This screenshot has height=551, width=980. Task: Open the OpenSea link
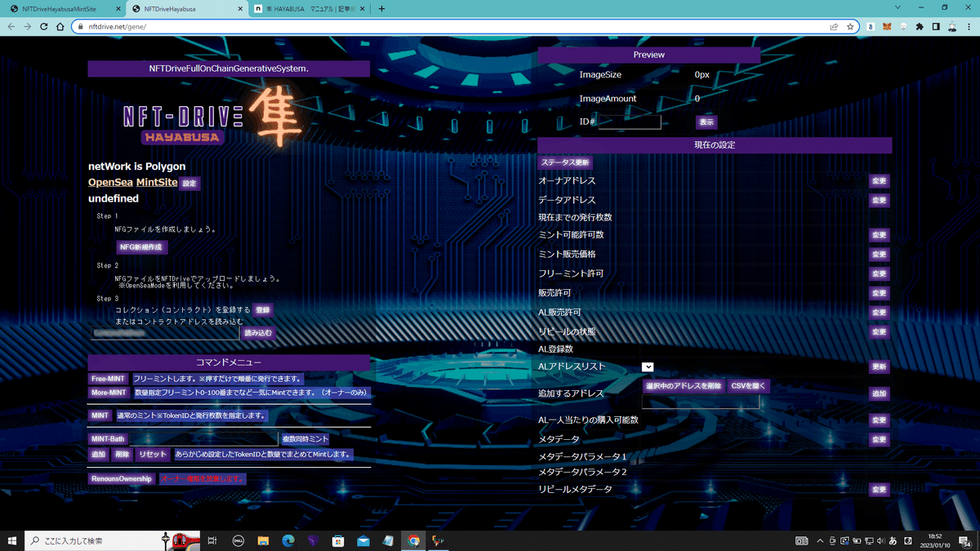tap(110, 182)
